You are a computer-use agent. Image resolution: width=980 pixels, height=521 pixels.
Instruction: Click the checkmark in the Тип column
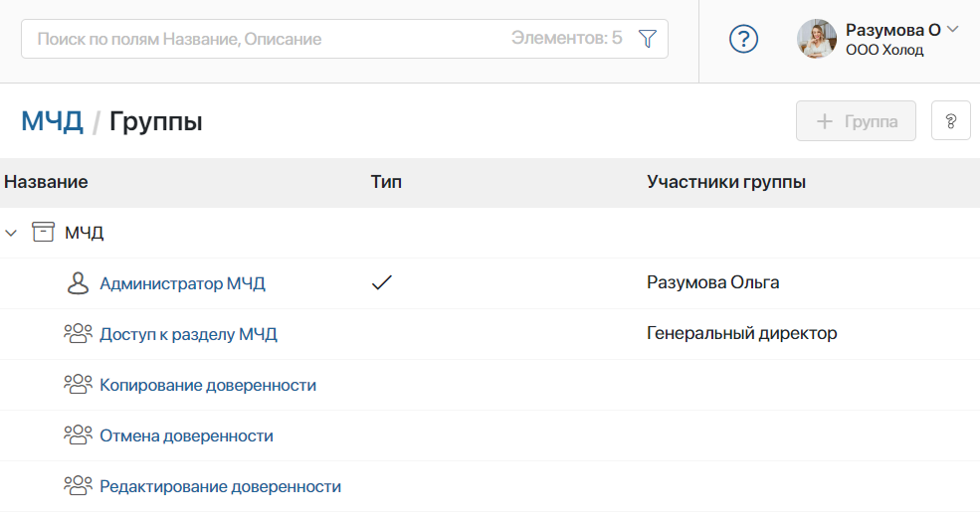pos(382,283)
